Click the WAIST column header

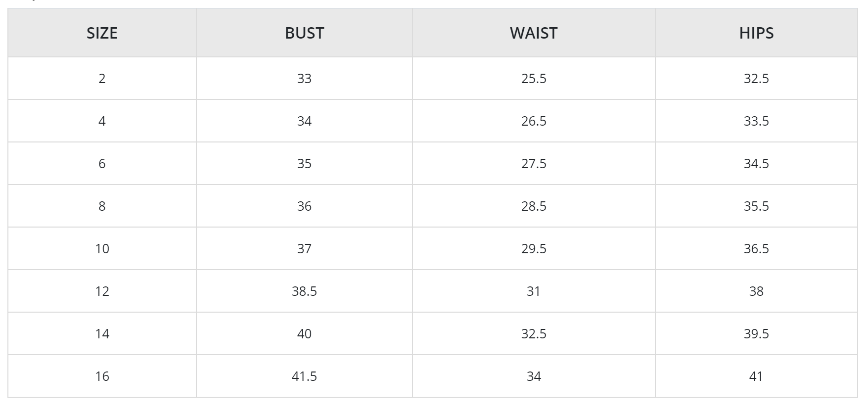[533, 33]
